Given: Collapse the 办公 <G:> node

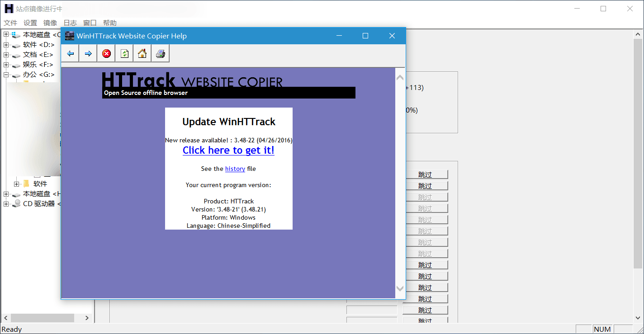Looking at the screenshot, I should (6, 74).
